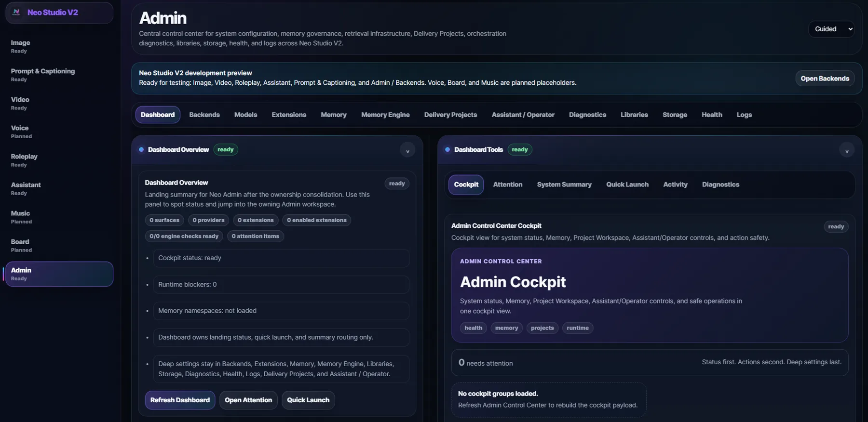Select Roleplay in the sidebar
This screenshot has height=422, width=868.
(59, 160)
